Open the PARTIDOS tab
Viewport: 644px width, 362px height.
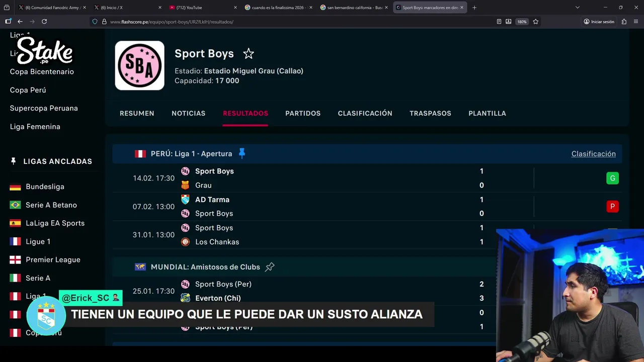click(303, 113)
